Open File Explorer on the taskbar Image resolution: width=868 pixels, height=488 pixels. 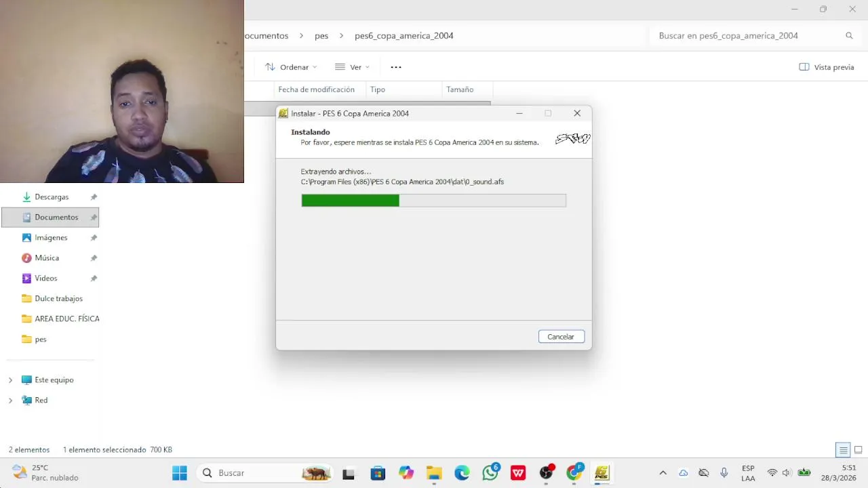click(434, 473)
